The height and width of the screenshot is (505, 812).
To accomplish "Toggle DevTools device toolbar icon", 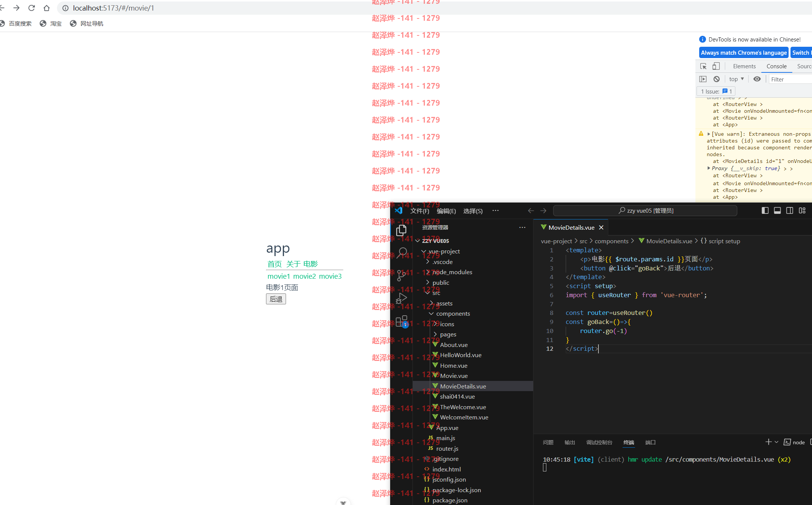I will [716, 66].
